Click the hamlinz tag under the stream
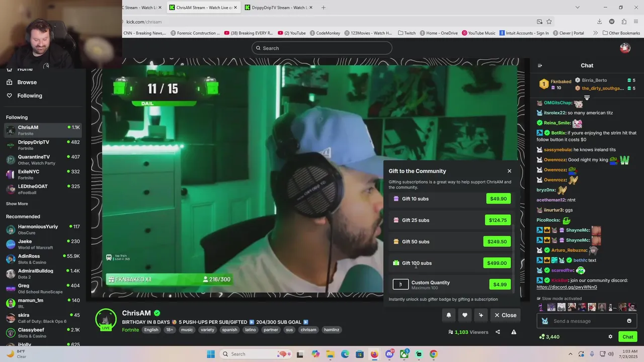Image resolution: width=644 pixels, height=362 pixels. [x=332, y=330]
